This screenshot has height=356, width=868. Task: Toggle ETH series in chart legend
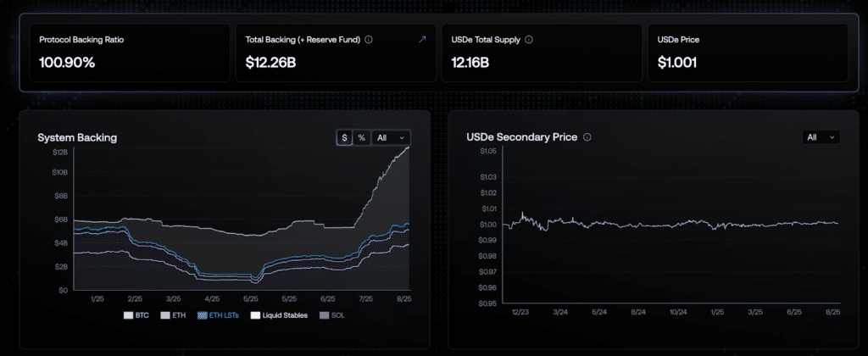tap(173, 315)
